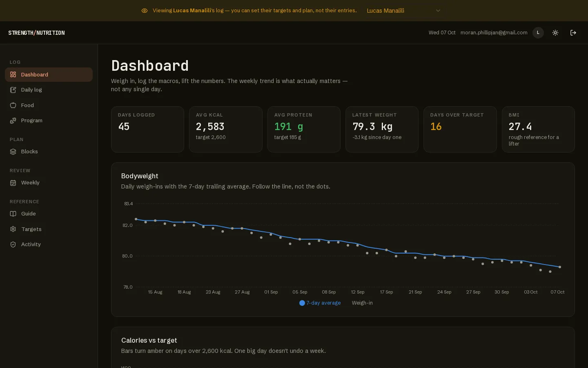The image size is (588, 368).
Task: Open the Program page
Action: tap(49, 120)
